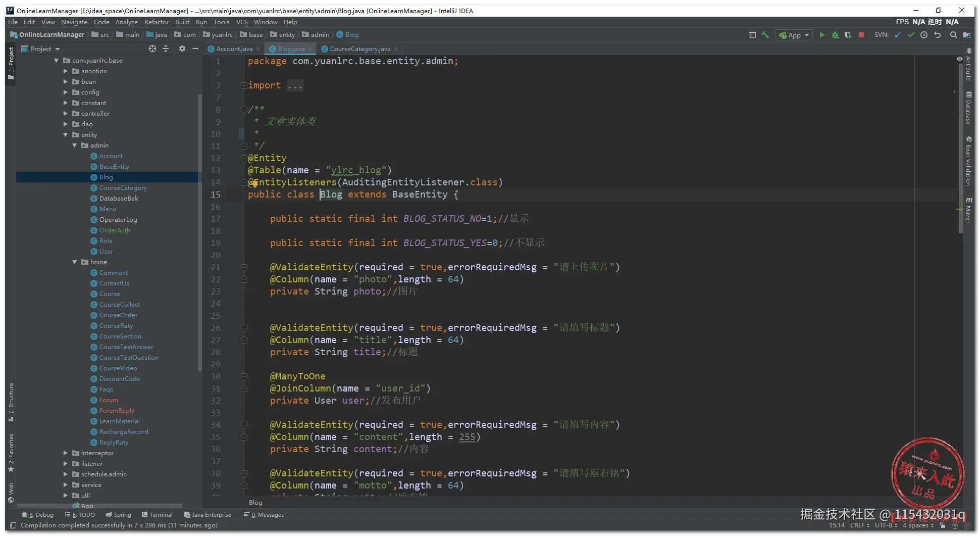This screenshot has width=980, height=536.
Task: Open the Navigate menu
Action: pyautogui.click(x=74, y=22)
